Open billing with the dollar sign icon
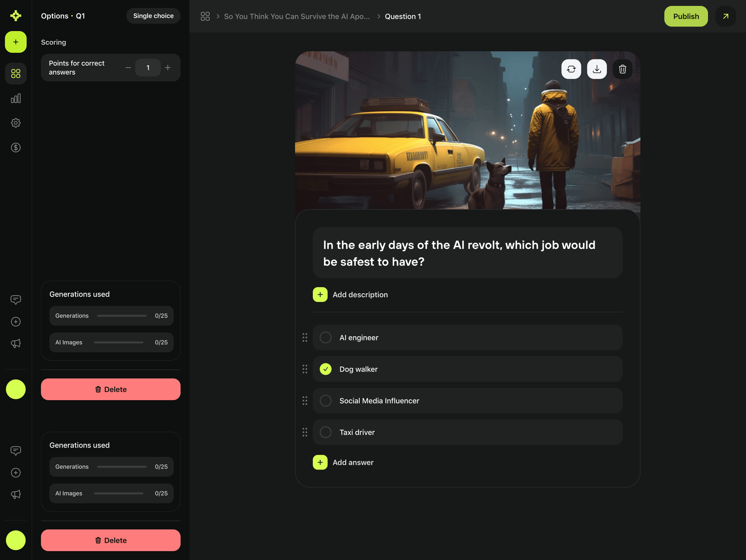Image resolution: width=746 pixels, height=560 pixels. tap(16, 148)
